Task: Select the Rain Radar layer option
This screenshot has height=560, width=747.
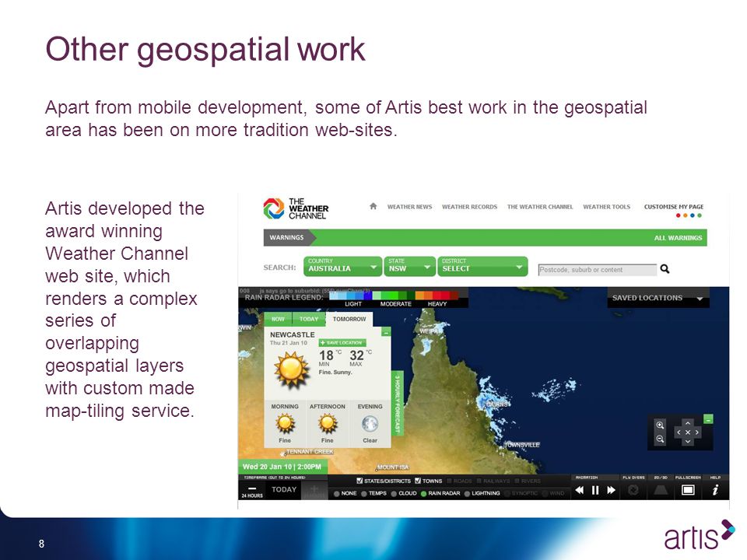Action: pyautogui.click(x=423, y=494)
